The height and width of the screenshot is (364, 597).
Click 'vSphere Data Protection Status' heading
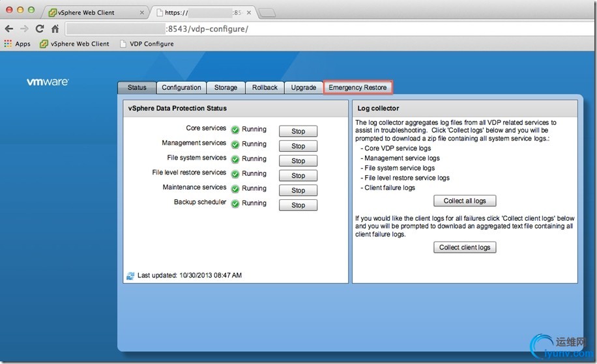click(x=177, y=108)
